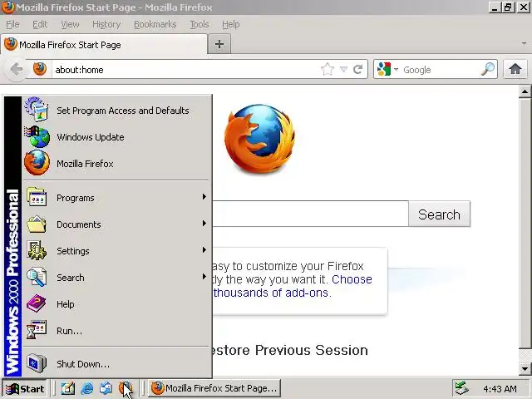
Task: Open the Bookmarks menu
Action: click(155, 24)
